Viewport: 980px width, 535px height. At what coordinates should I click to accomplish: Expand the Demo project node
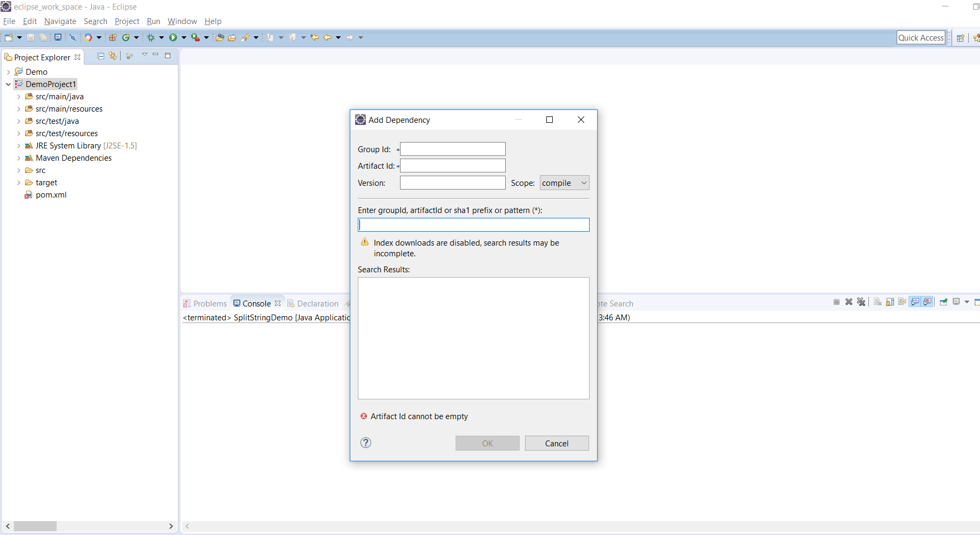click(x=9, y=72)
